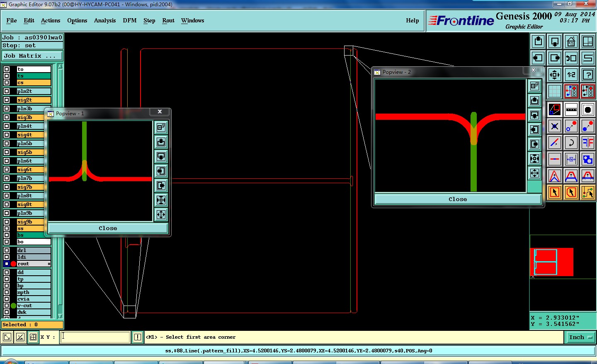
Task: Click the pan left icon in Popview - 2
Action: (x=534, y=130)
